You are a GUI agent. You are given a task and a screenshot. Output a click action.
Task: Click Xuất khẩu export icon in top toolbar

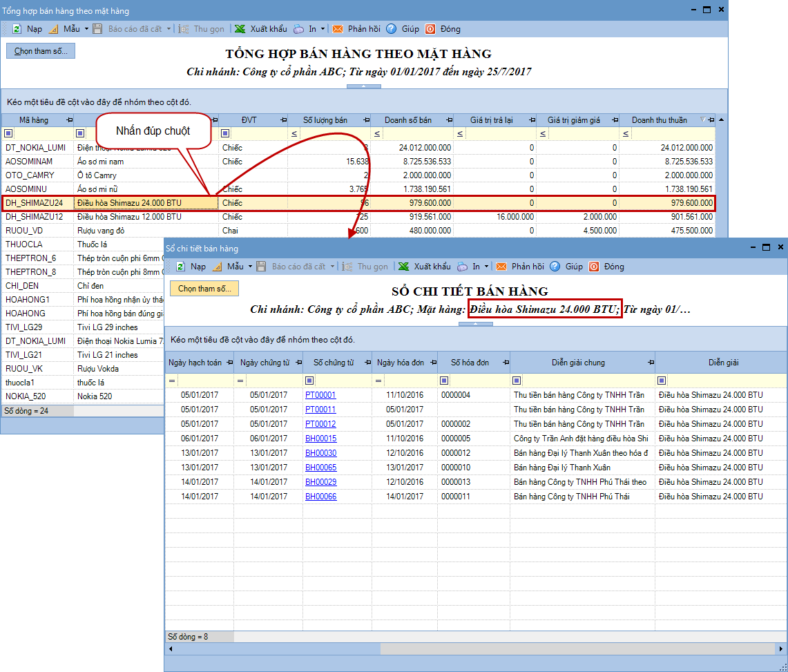[240, 29]
